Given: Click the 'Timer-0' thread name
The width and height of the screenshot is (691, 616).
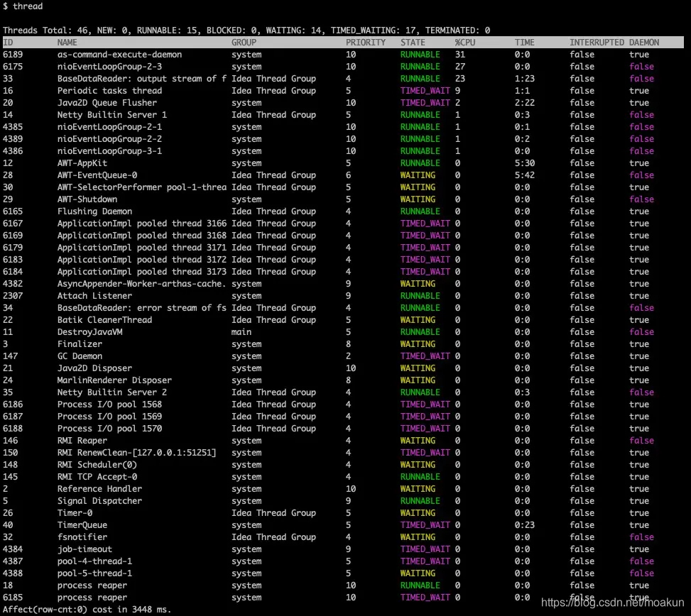Looking at the screenshot, I should click(75, 513).
